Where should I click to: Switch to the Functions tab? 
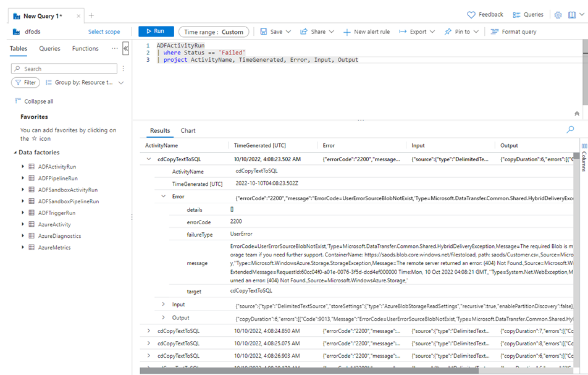85,48
